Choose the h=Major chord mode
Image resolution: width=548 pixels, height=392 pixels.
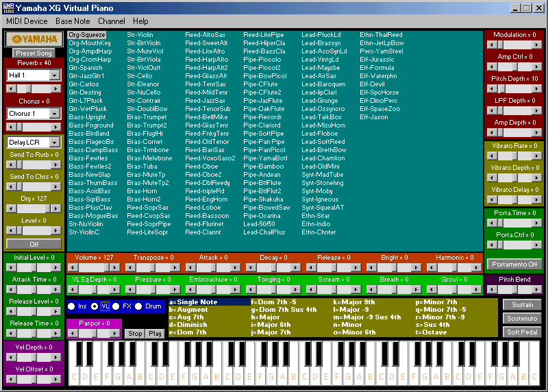click(265, 317)
